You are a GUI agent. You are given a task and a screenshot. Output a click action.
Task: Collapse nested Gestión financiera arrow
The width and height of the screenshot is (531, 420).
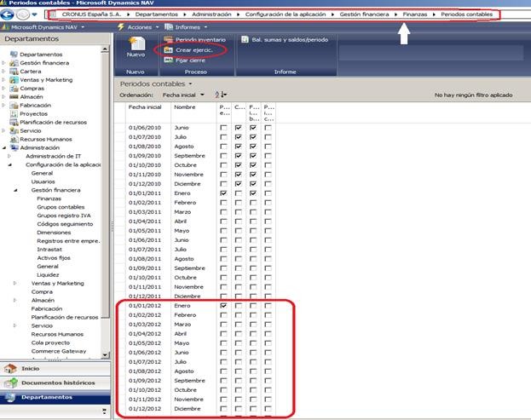click(x=15, y=190)
